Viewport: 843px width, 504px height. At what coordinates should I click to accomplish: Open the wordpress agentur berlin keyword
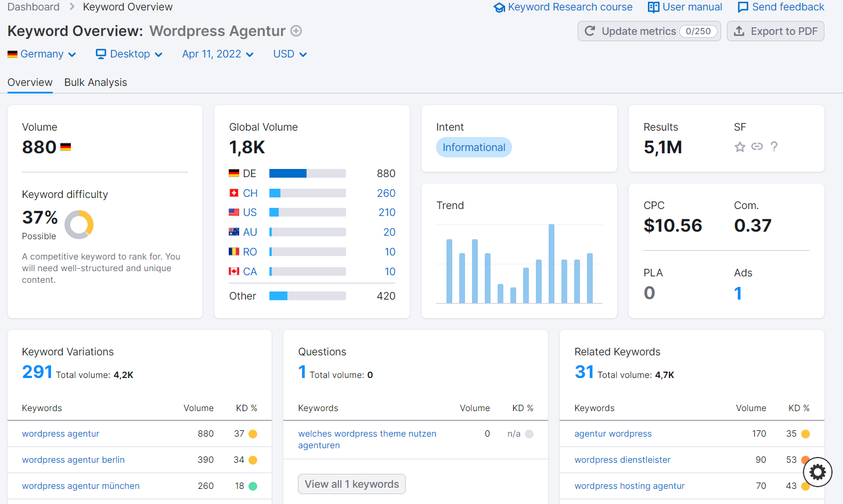(x=73, y=460)
